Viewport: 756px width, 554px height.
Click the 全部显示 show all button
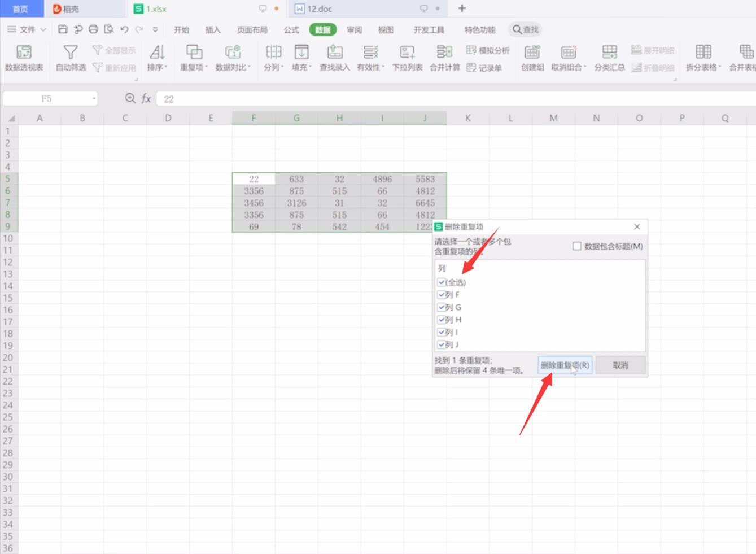(114, 50)
